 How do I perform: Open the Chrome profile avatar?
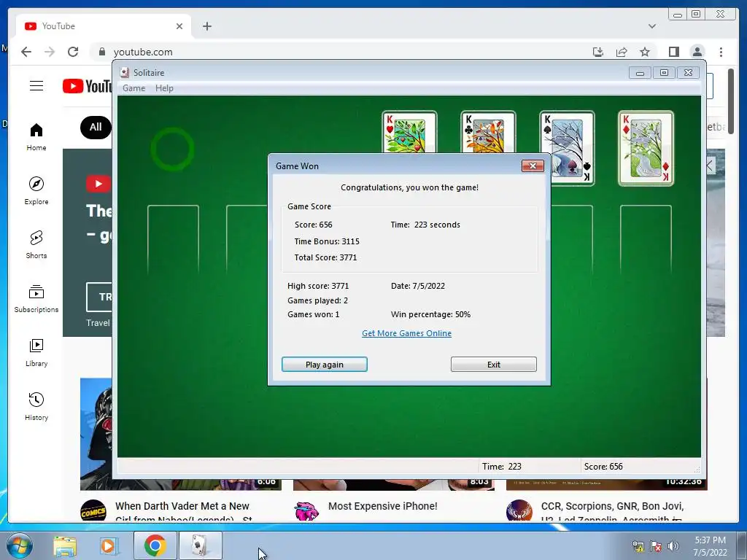coord(697,52)
